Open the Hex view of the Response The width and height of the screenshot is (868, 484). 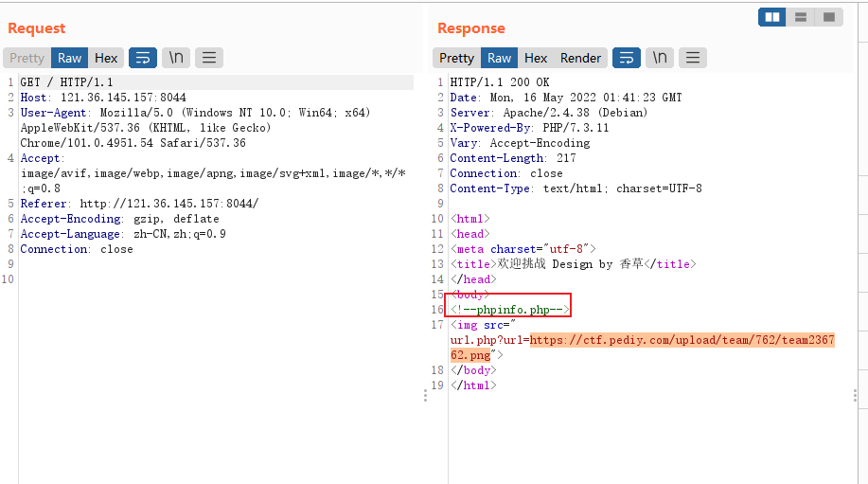(x=536, y=58)
